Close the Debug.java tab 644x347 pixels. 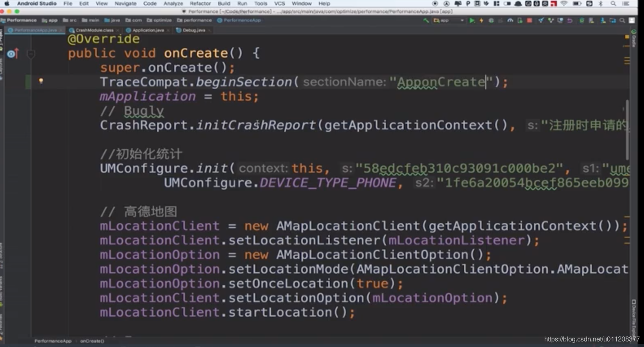click(x=209, y=30)
